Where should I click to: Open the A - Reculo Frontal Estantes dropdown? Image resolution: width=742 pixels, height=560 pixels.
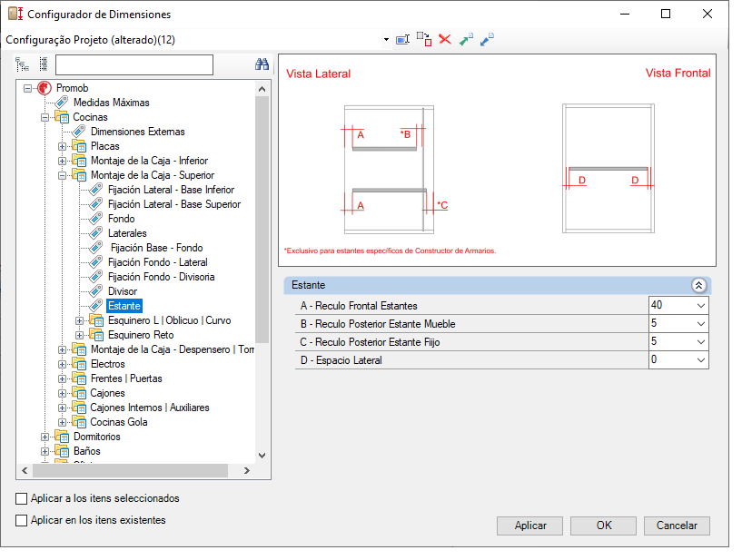(x=701, y=306)
